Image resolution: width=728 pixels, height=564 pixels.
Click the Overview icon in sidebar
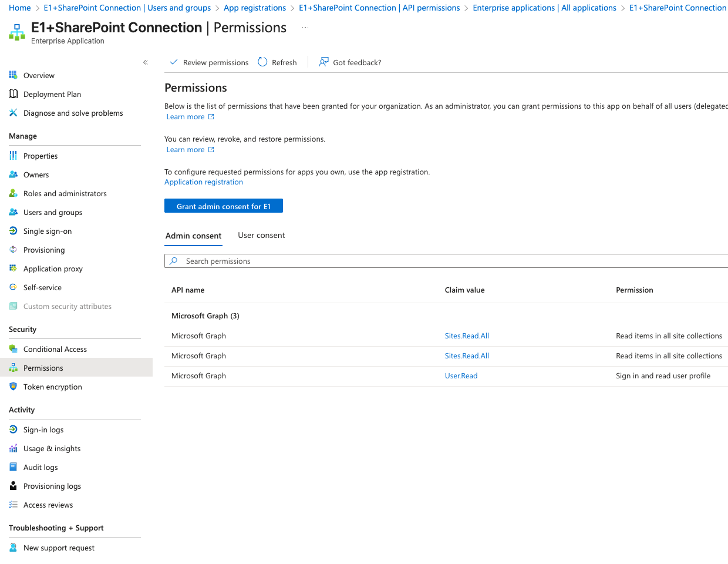click(13, 75)
